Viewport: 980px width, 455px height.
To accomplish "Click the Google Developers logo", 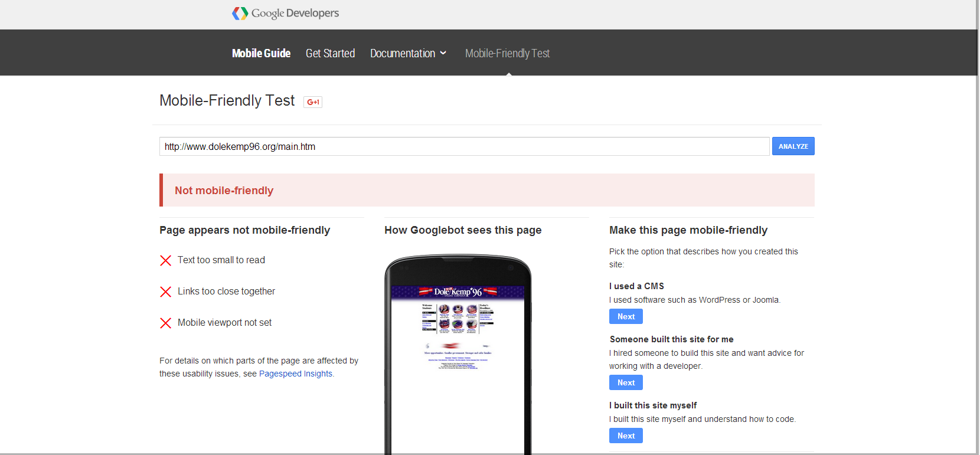I will [286, 13].
